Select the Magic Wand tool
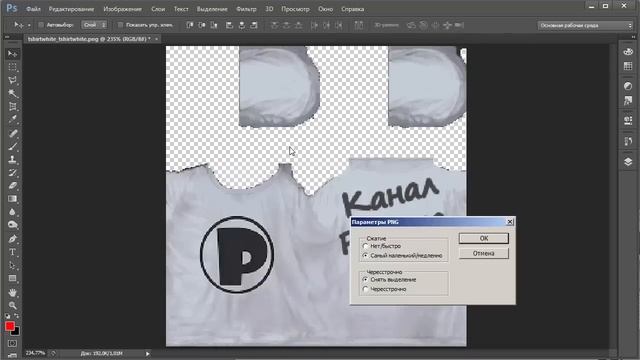The image size is (640, 360). pos(12,93)
